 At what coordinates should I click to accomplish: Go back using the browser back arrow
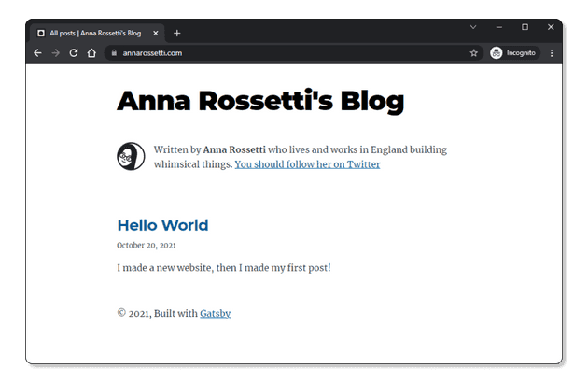click(x=37, y=53)
